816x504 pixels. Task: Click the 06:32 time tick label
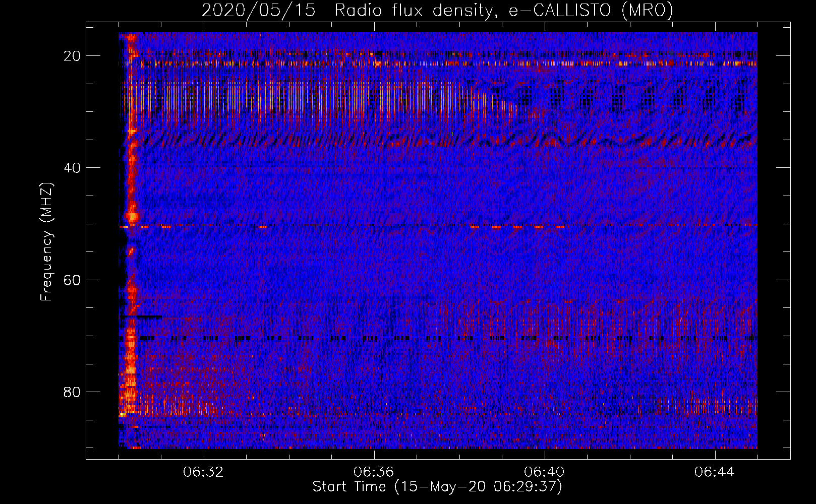[204, 472]
